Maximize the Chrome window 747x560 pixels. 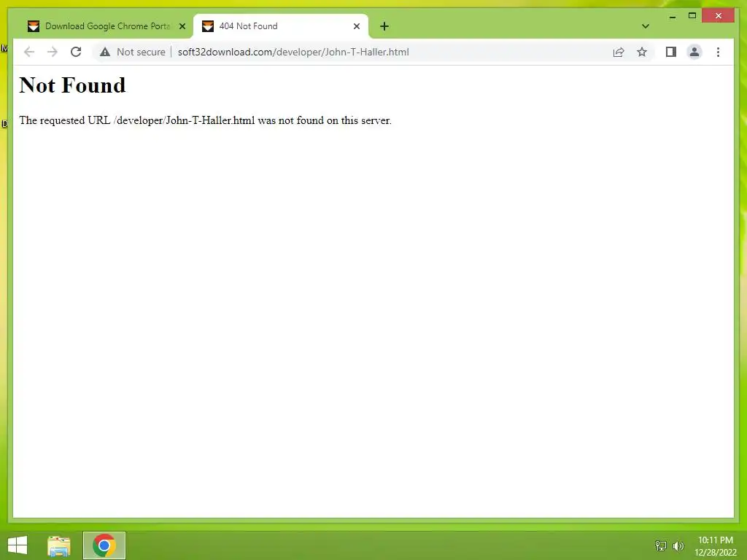[x=692, y=16]
